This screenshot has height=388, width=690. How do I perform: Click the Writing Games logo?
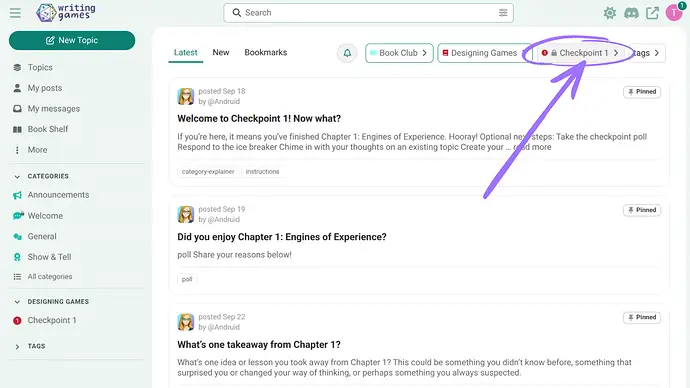coord(66,12)
